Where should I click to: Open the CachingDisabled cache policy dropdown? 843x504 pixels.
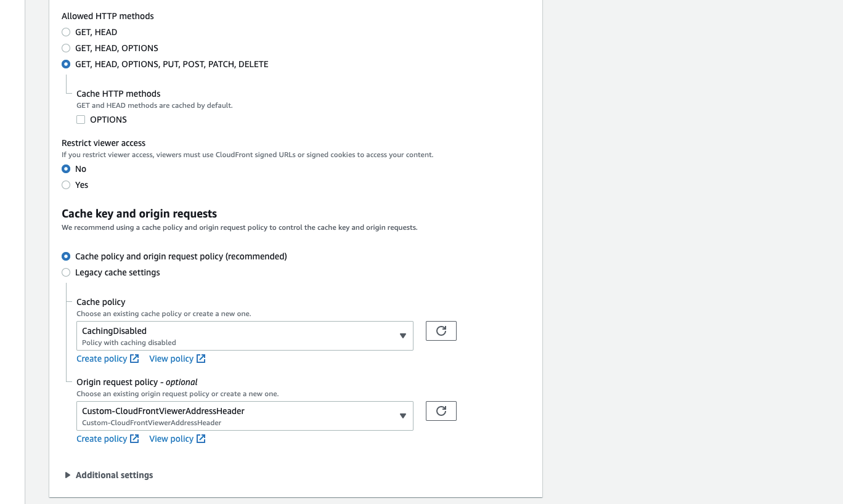click(245, 336)
